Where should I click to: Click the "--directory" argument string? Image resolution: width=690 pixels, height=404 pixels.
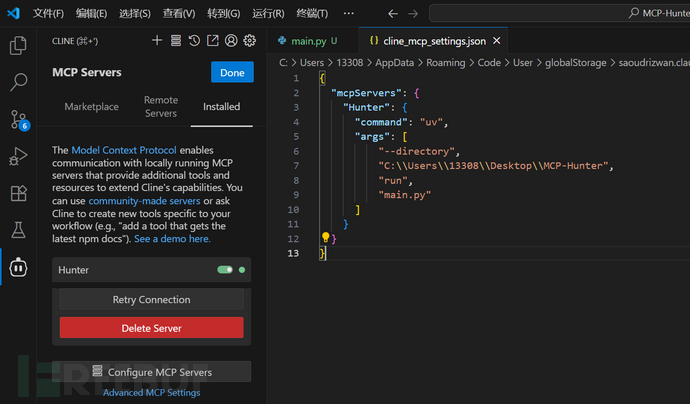(x=416, y=151)
